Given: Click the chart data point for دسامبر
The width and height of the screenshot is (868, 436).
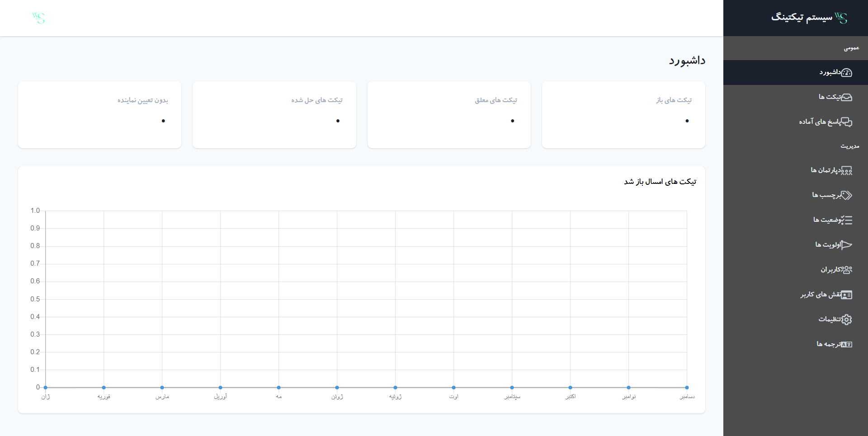Looking at the screenshot, I should click(687, 388).
